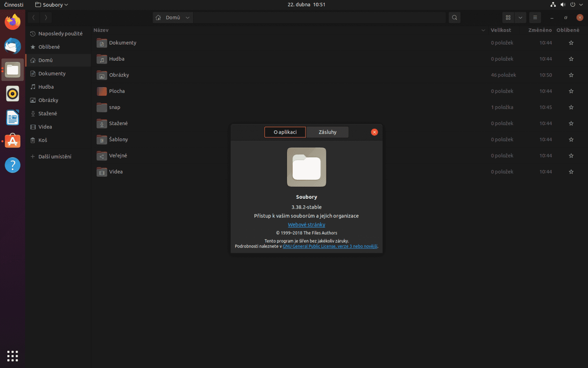
Task: Open Firefox from the dock
Action: coord(12,22)
